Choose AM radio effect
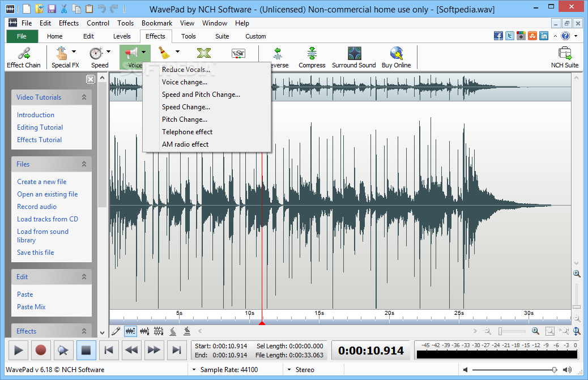 [207, 144]
